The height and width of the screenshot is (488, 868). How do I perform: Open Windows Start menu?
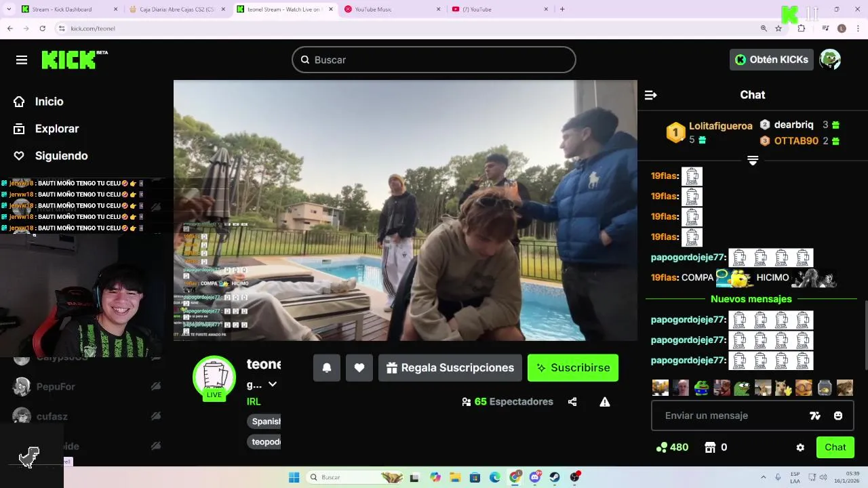point(294,477)
